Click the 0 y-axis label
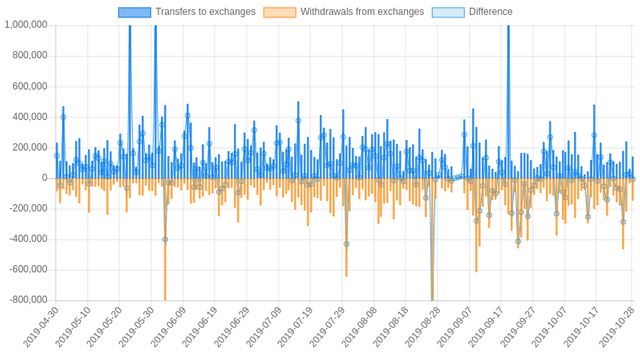640x361 pixels. 44,178
